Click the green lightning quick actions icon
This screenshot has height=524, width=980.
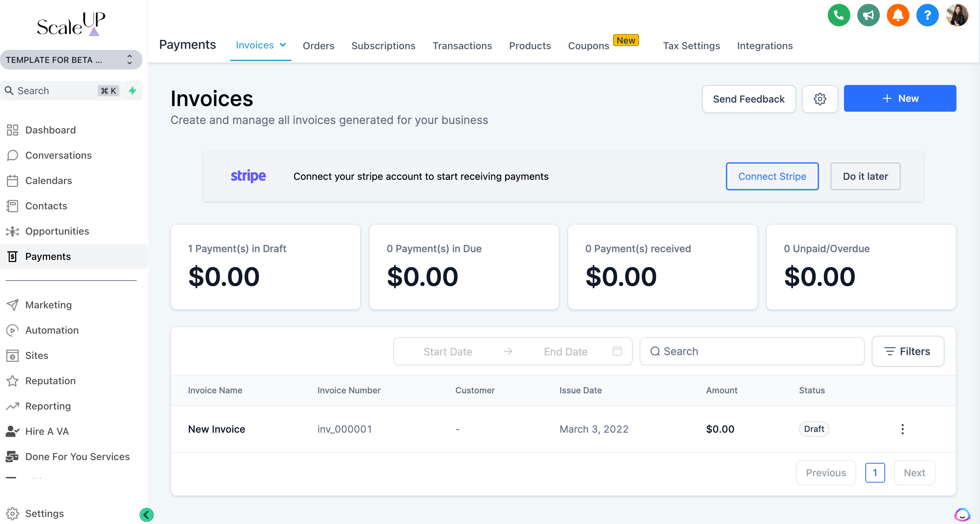[x=133, y=91]
